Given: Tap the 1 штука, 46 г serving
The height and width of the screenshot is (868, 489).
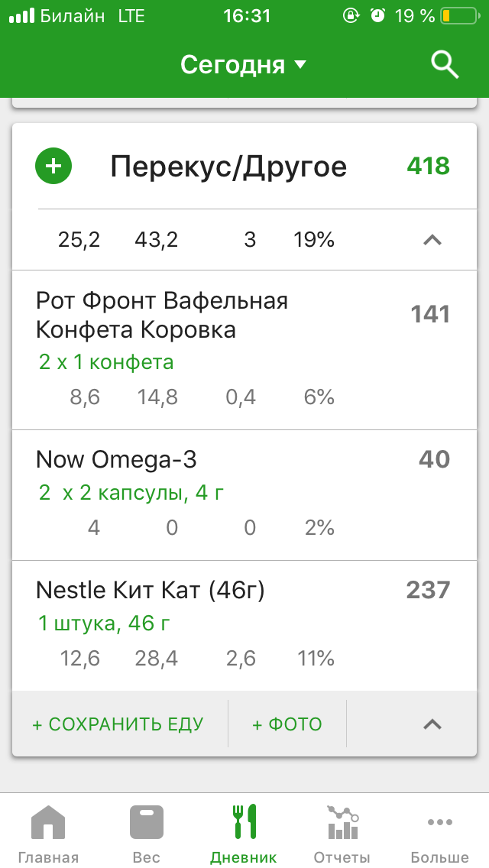Looking at the screenshot, I should pyautogui.click(x=104, y=624).
